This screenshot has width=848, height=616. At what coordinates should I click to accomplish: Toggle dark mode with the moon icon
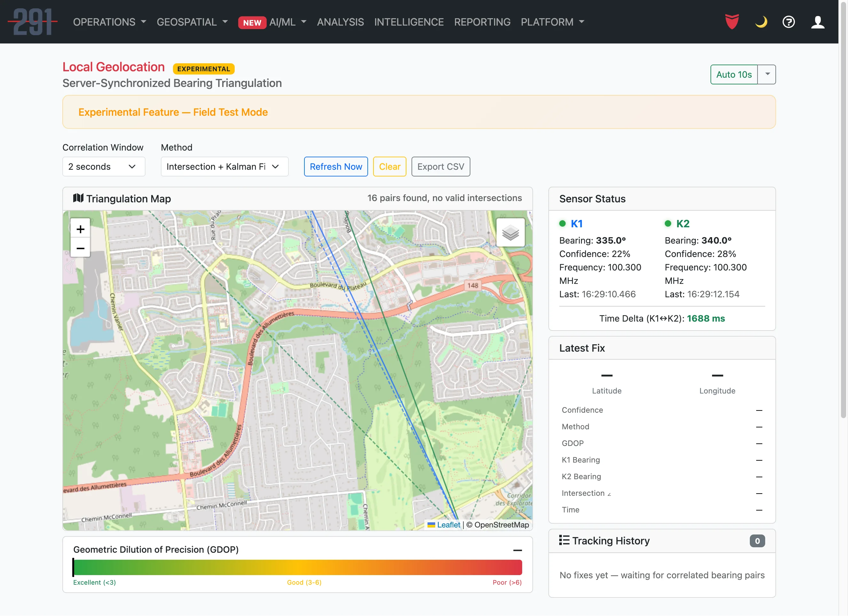[x=760, y=22]
